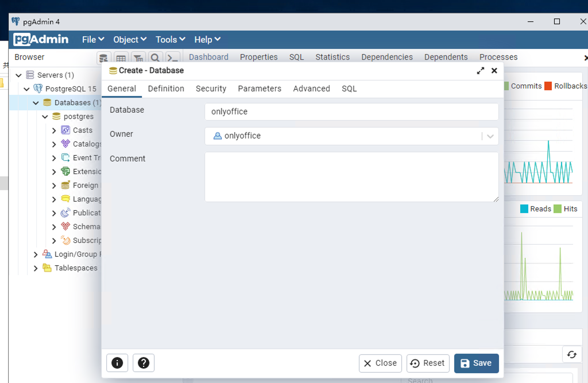
Task: Select the Extensions node icon
Action: click(x=65, y=171)
